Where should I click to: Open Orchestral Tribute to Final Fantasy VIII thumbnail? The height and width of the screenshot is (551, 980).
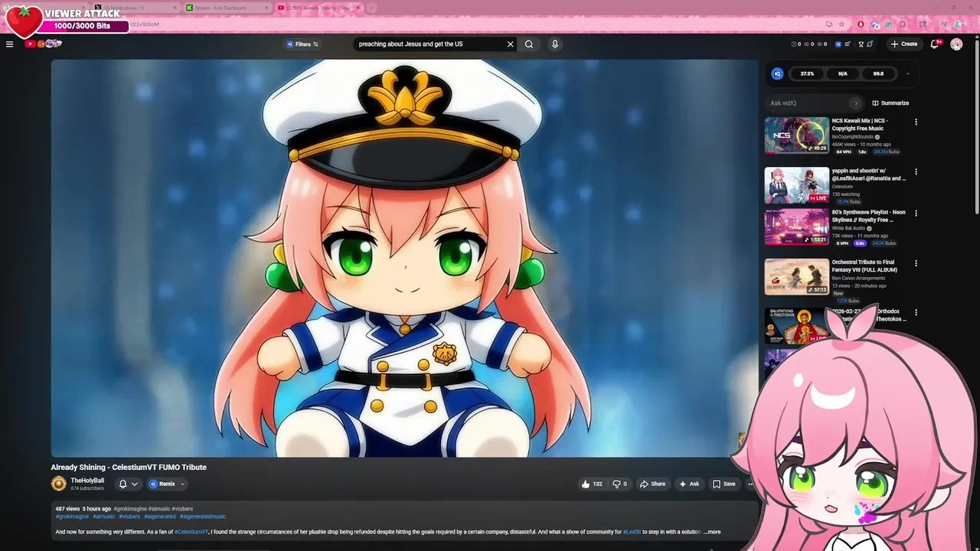coord(796,277)
